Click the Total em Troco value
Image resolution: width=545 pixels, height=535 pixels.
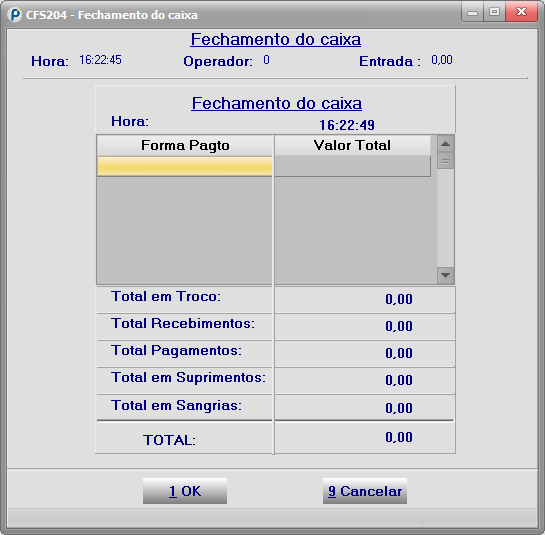tap(399, 299)
